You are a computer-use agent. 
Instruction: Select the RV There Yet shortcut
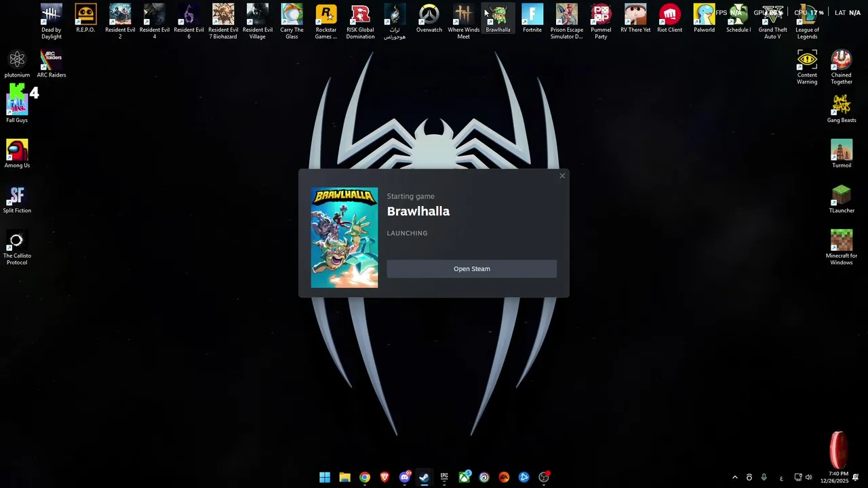tap(635, 19)
